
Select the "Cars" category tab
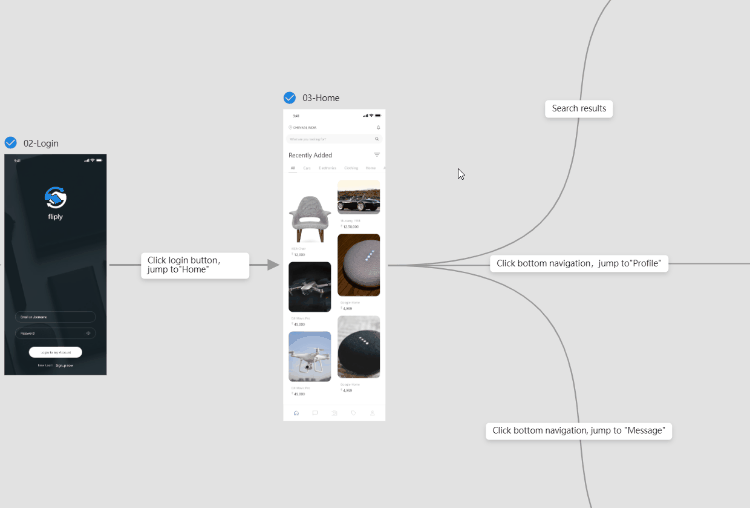(x=306, y=168)
